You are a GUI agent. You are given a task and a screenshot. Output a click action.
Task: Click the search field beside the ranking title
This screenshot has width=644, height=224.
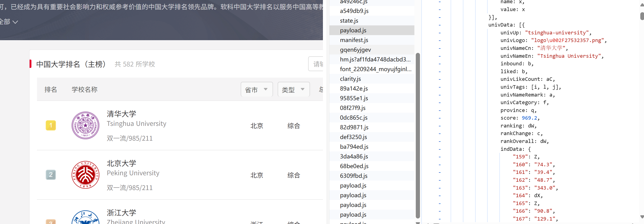pos(316,64)
